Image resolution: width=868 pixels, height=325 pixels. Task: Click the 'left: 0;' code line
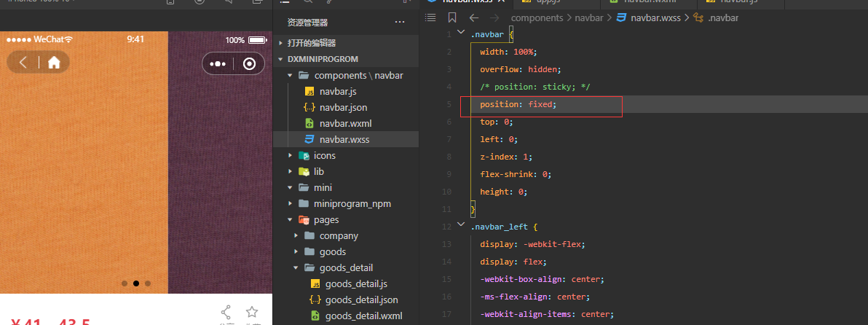pyautogui.click(x=499, y=139)
